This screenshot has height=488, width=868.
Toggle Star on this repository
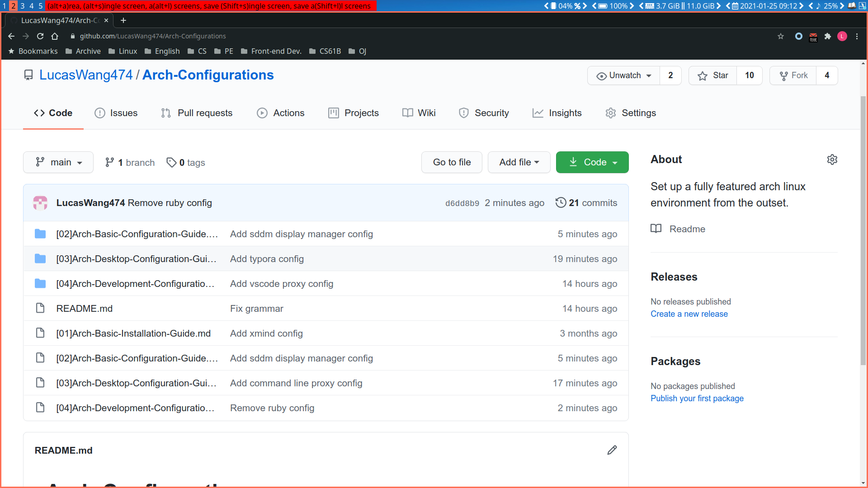712,75
